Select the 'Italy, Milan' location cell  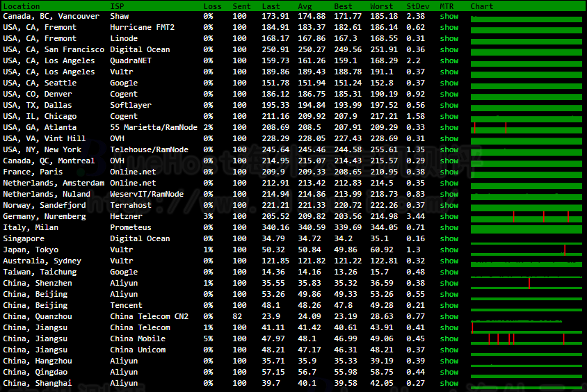tap(31, 228)
